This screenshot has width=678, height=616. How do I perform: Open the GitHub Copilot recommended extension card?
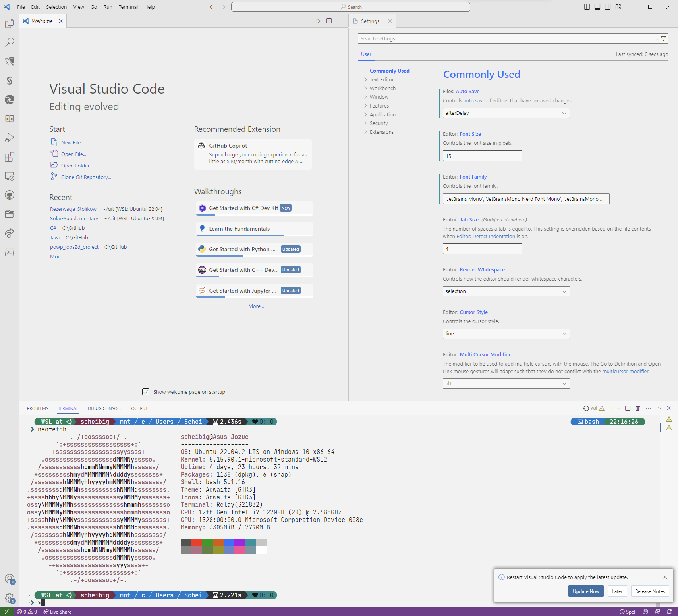point(253,154)
